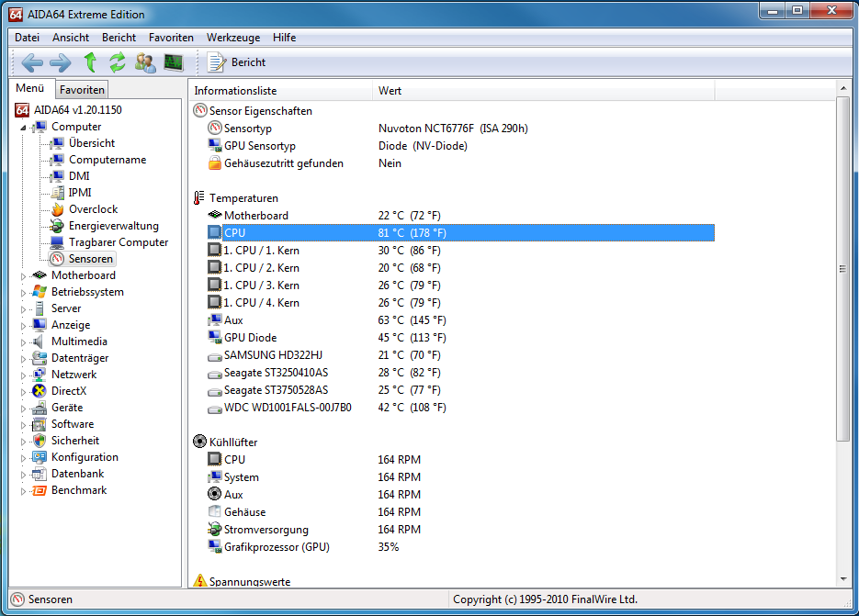859x616 pixels.
Task: Expand the Betriebssystem tree node
Action: [23, 293]
